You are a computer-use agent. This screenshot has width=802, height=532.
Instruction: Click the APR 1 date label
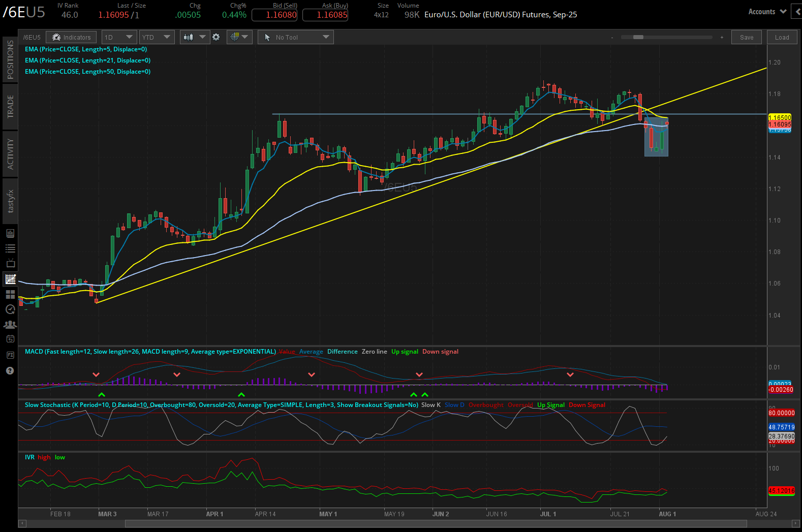coord(214,514)
